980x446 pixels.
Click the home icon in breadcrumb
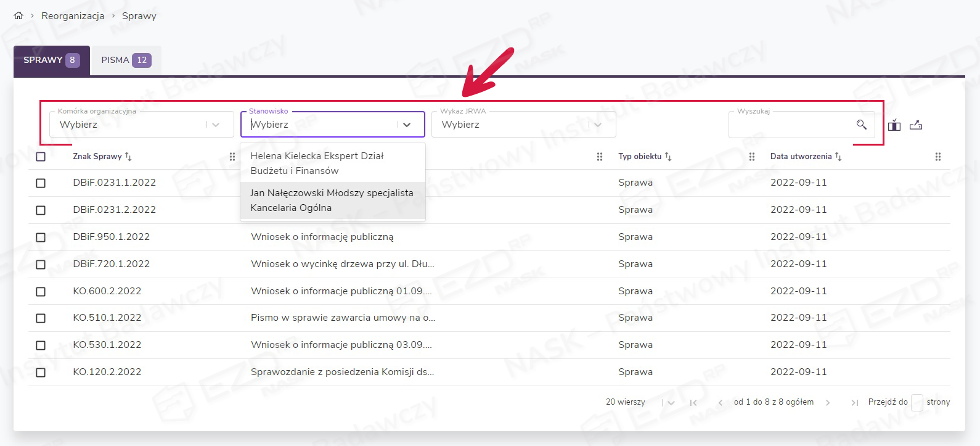coord(18,16)
